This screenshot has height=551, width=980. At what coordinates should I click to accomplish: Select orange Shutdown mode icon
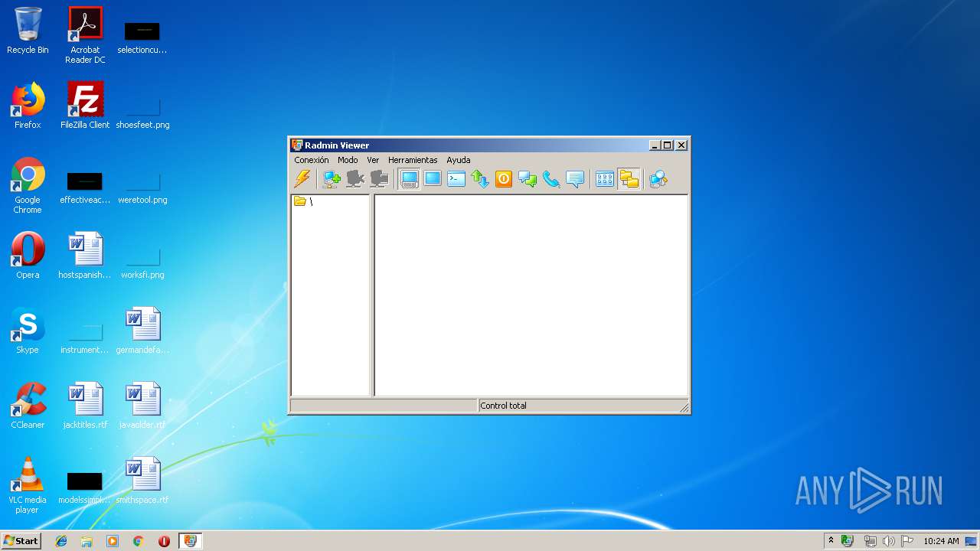click(x=504, y=179)
